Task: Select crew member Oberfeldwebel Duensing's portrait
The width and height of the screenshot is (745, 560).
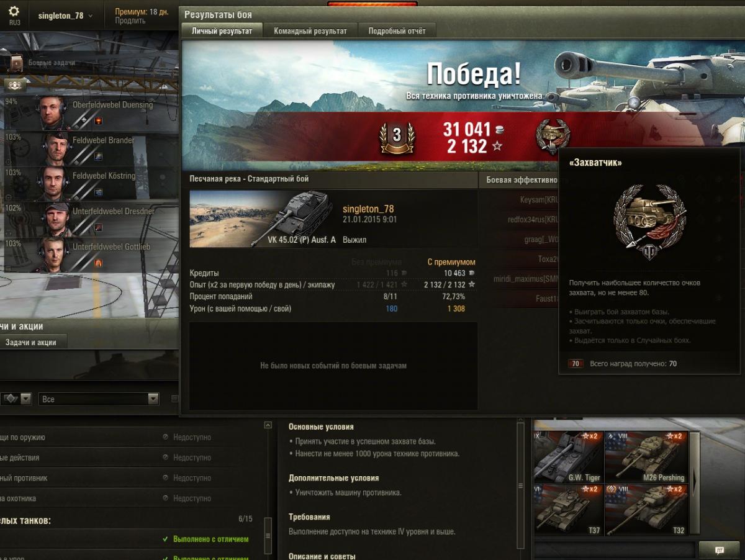Action: point(52,112)
